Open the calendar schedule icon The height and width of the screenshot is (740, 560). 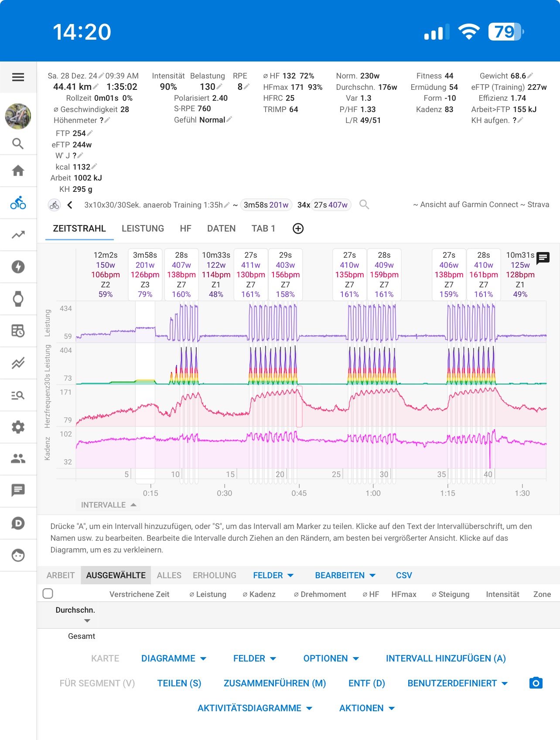[18, 331]
